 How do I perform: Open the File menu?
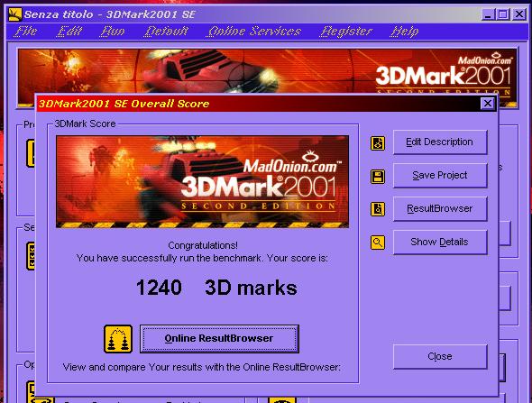tap(26, 32)
